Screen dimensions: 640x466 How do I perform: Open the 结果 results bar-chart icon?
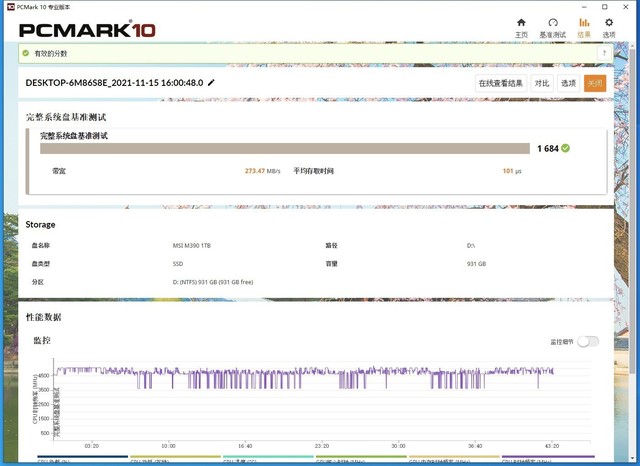pyautogui.click(x=584, y=23)
